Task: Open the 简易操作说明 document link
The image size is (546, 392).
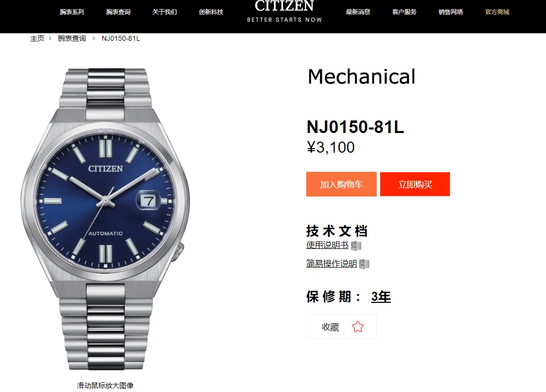Action: click(x=331, y=264)
